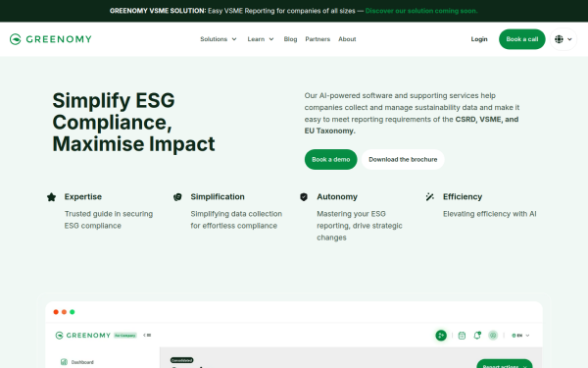Click Download the brochure button

click(403, 159)
